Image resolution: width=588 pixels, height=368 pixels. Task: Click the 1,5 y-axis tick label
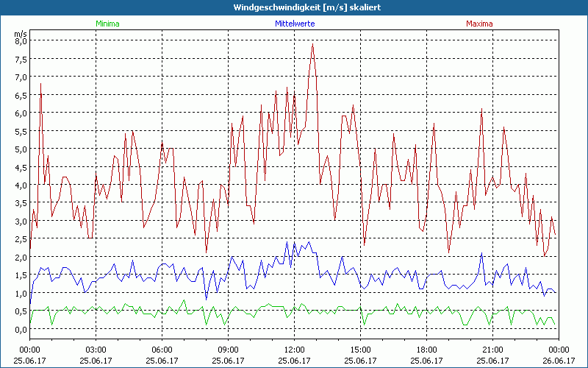(21, 275)
